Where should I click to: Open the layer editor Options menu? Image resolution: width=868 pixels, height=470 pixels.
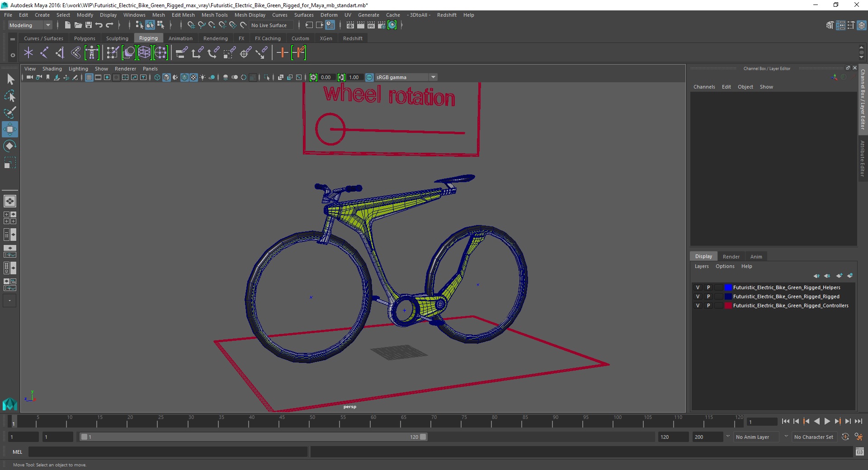click(725, 266)
